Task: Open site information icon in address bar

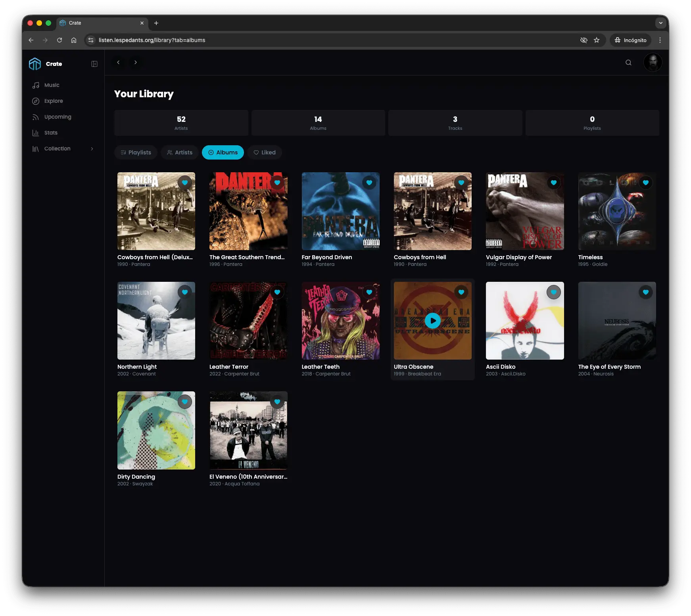Action: 91,40
